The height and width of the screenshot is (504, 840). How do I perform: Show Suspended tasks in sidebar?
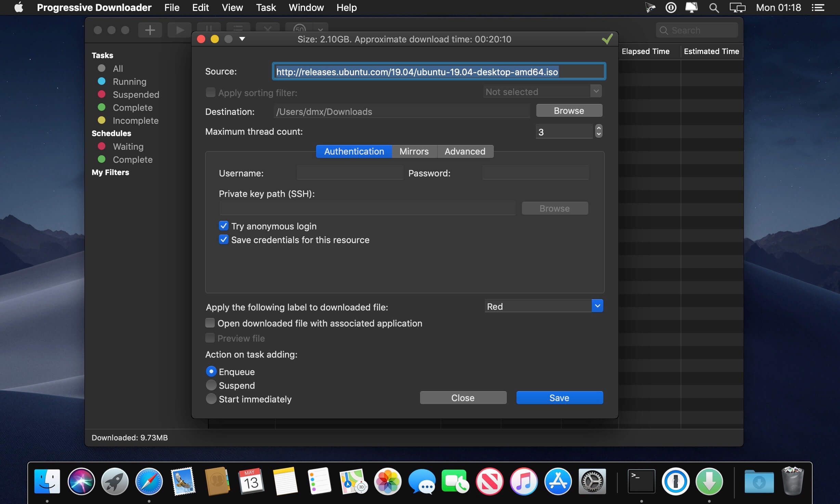tap(136, 95)
